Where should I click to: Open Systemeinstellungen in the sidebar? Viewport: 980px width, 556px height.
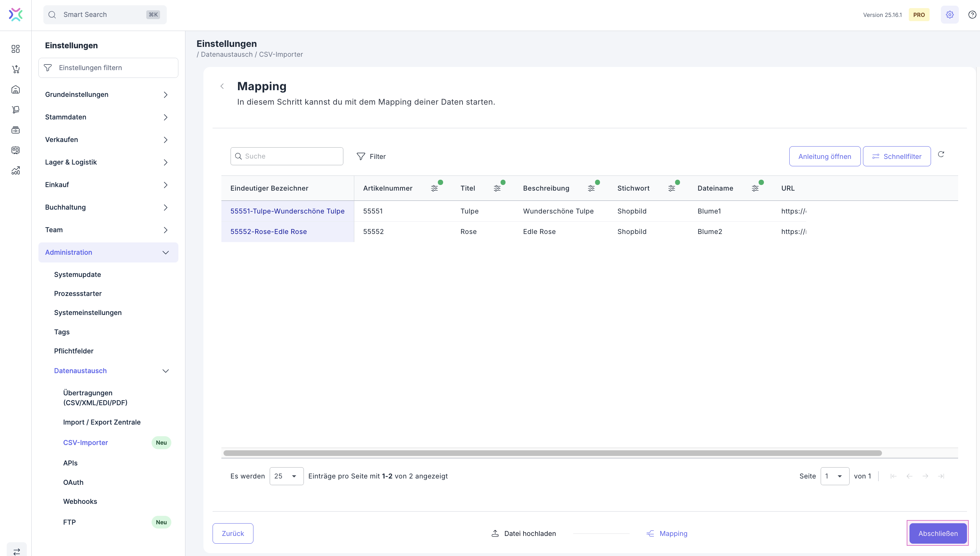(88, 313)
